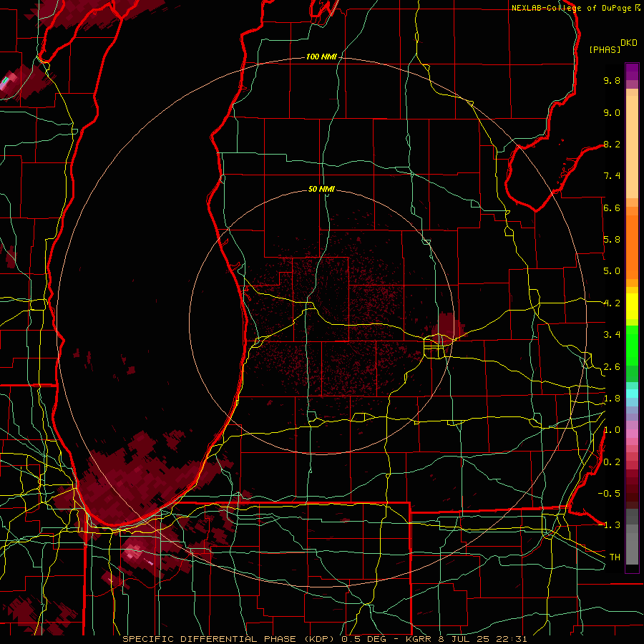Select the -0.5 scale value

(609, 494)
